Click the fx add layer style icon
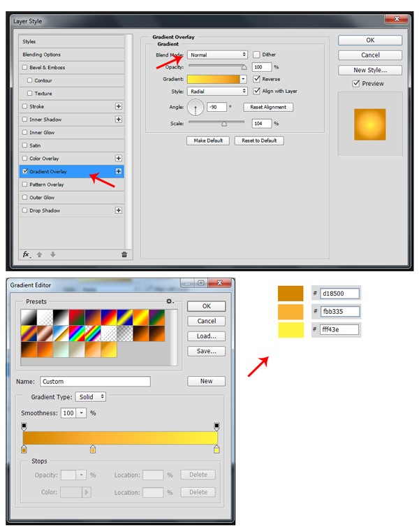 coord(26,254)
